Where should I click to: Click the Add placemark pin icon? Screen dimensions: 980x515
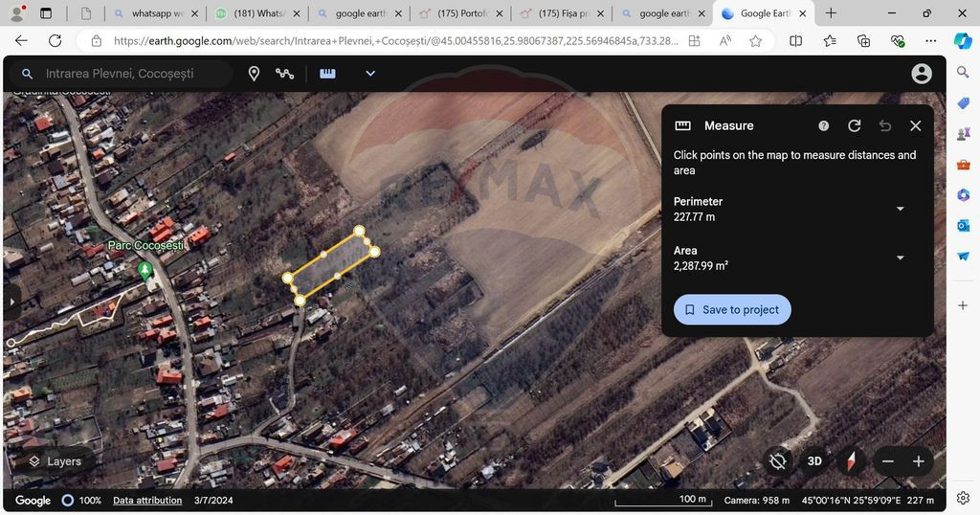254,74
